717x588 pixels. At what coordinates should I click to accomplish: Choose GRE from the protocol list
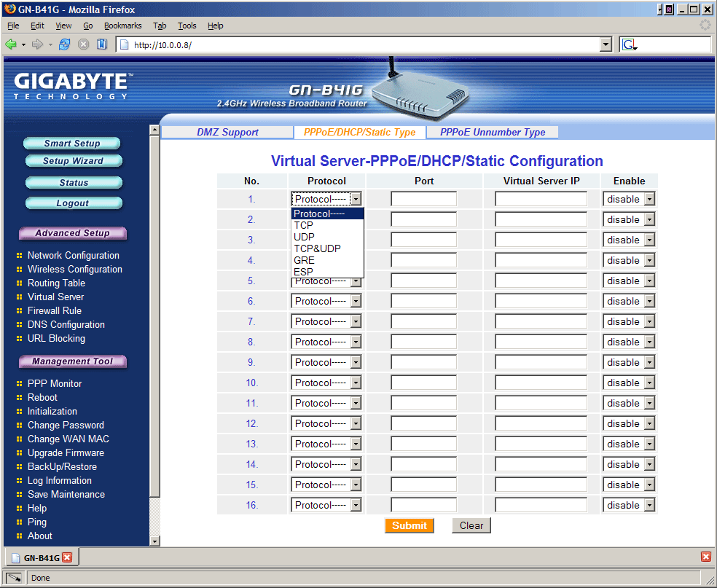click(327, 260)
